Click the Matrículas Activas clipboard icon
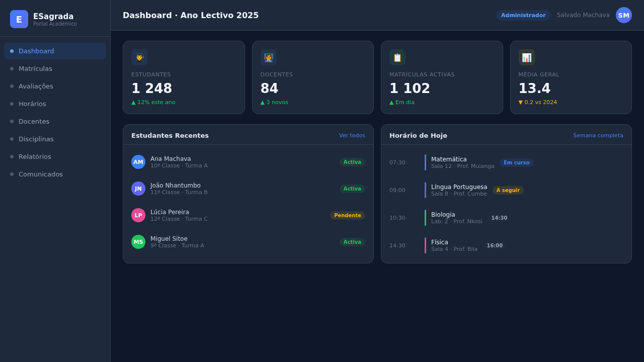The width and height of the screenshot is (644, 362). [x=397, y=57]
